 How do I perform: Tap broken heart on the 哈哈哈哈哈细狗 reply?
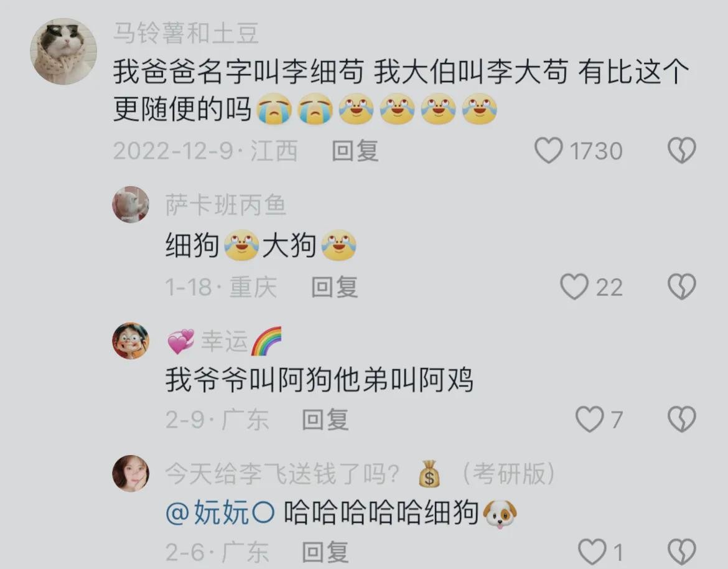681,552
